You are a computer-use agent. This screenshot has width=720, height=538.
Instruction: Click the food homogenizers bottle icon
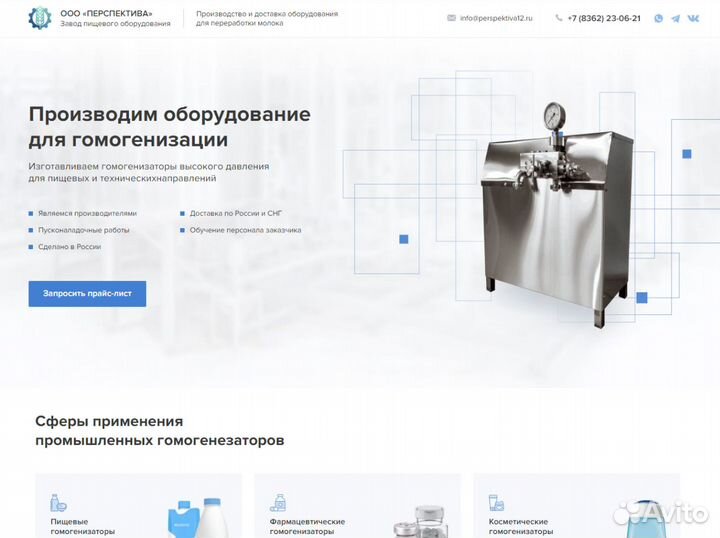[58, 503]
